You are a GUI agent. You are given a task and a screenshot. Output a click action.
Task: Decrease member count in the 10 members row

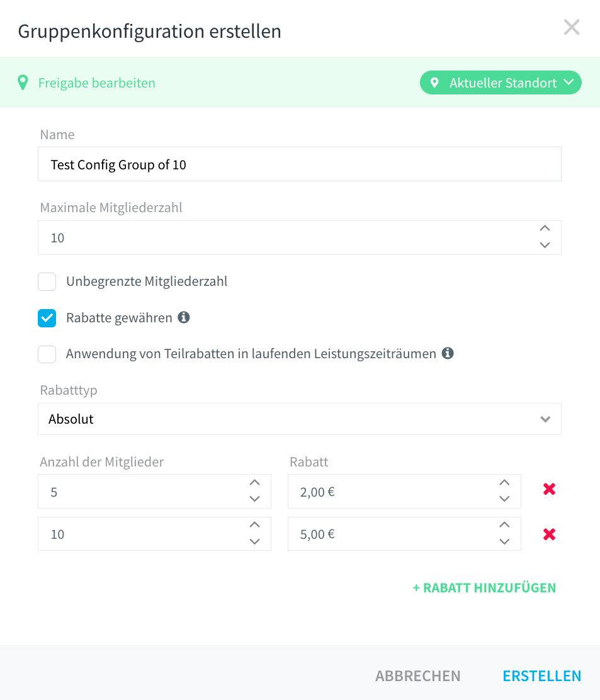(x=254, y=541)
